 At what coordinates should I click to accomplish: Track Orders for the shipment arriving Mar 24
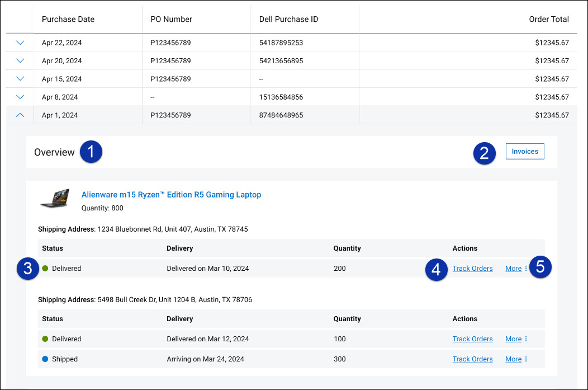coord(472,359)
